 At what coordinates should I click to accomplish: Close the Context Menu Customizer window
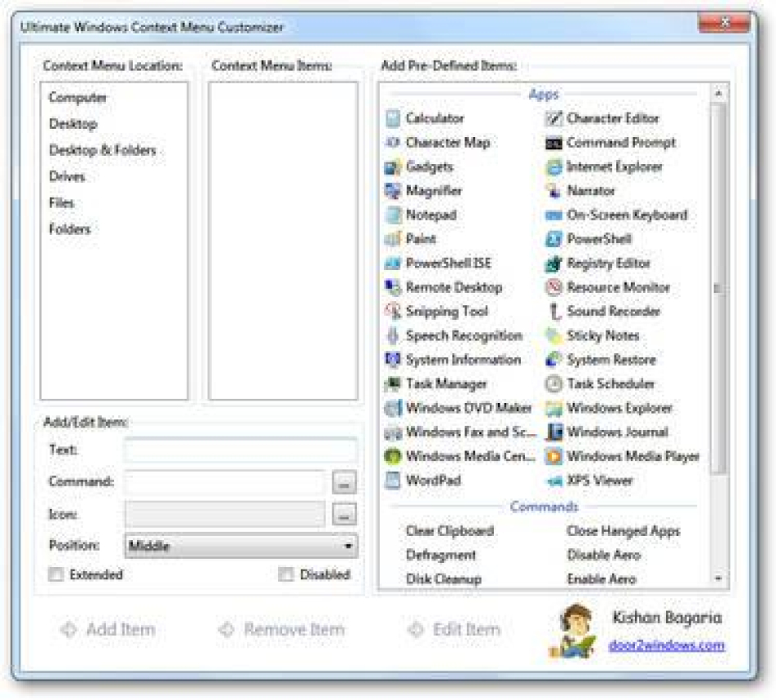[724, 22]
